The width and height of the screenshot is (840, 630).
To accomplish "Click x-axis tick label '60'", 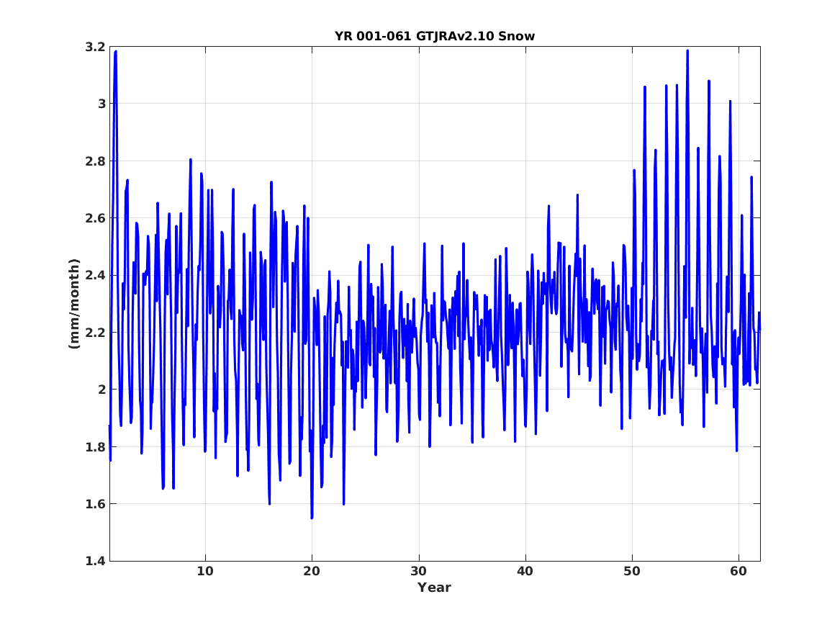I will pos(739,572).
